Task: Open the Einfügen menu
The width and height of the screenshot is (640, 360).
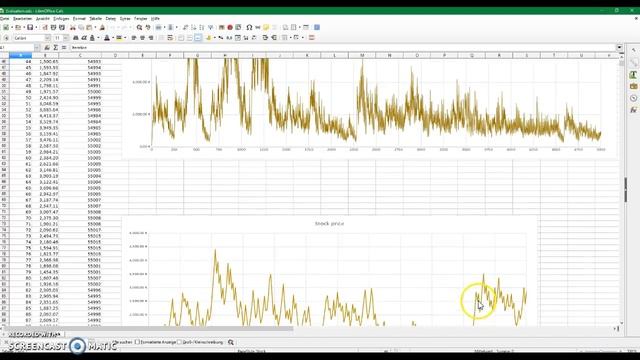Action: tap(61, 19)
